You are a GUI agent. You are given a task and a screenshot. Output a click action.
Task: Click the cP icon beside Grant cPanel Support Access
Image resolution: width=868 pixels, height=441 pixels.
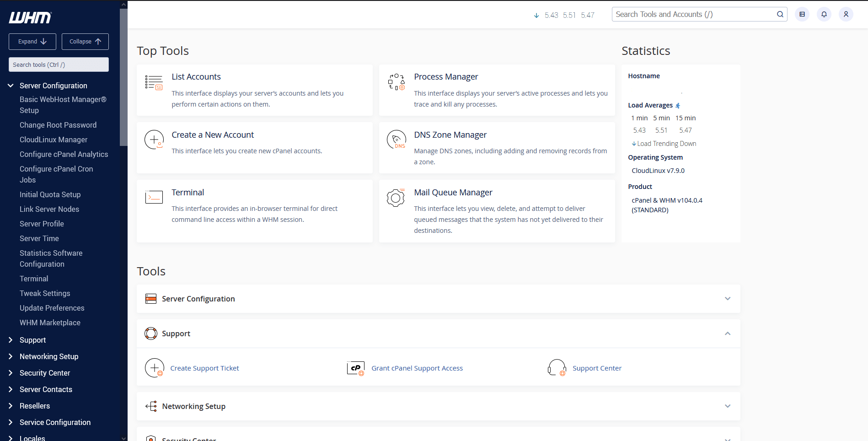pos(356,368)
